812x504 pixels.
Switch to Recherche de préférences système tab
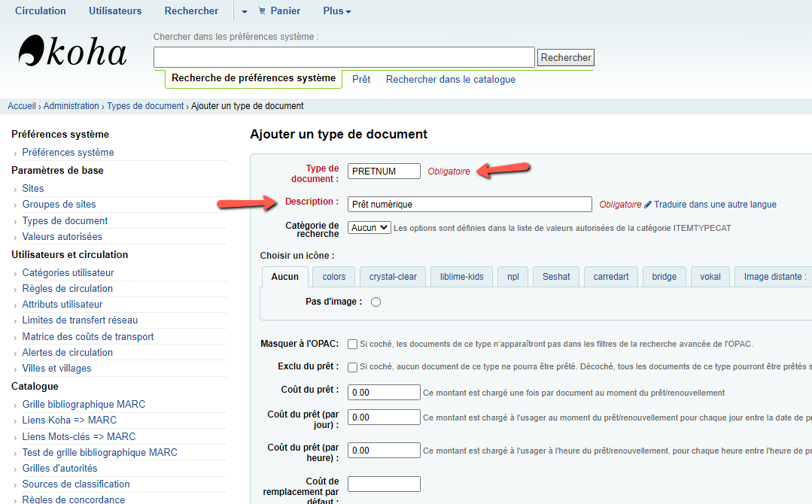(253, 78)
